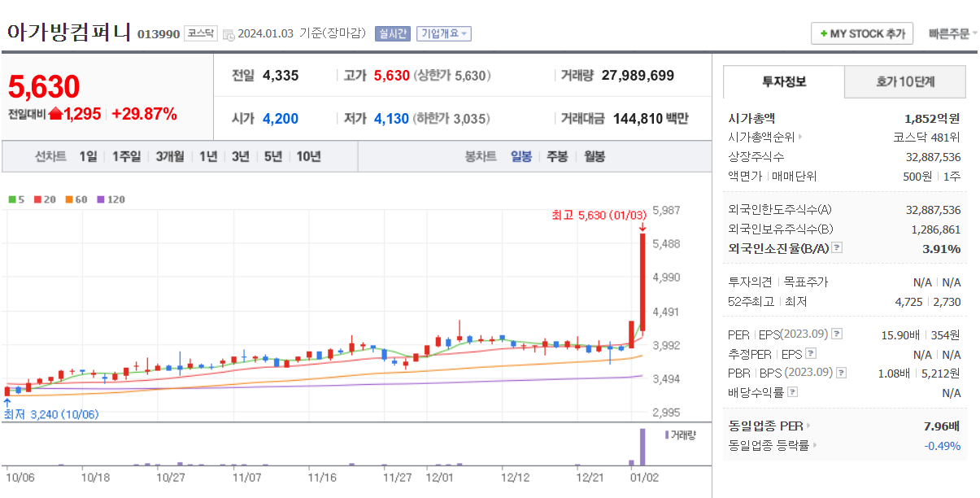The width and height of the screenshot is (980, 498).
Task: Switch to 투자정보 tab
Action: [x=784, y=81]
